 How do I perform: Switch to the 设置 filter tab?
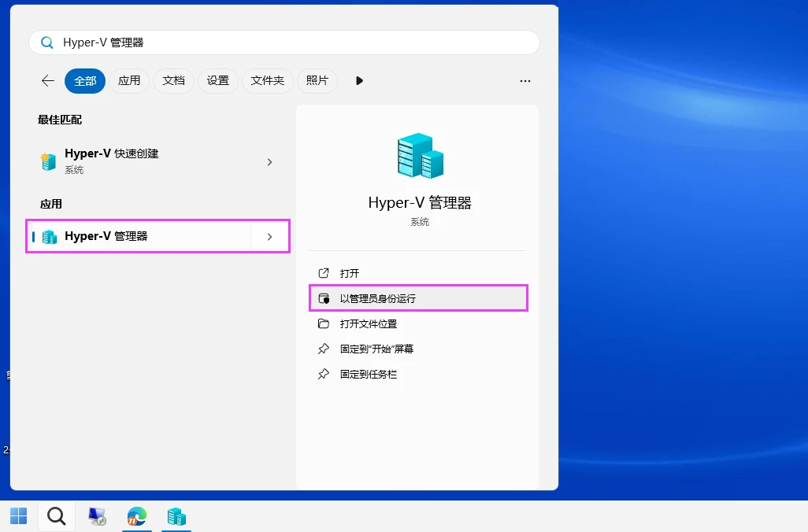(x=217, y=81)
